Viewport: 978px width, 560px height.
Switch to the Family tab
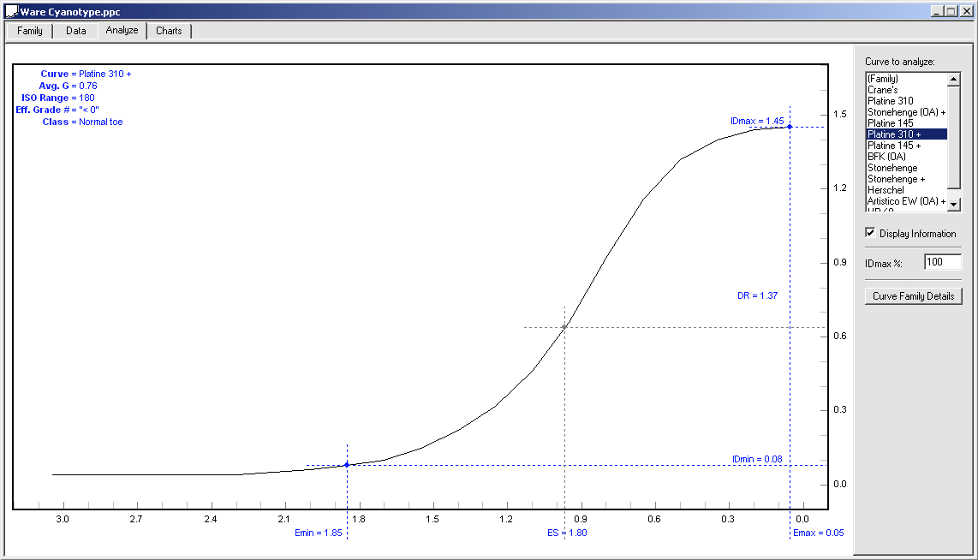coord(30,31)
